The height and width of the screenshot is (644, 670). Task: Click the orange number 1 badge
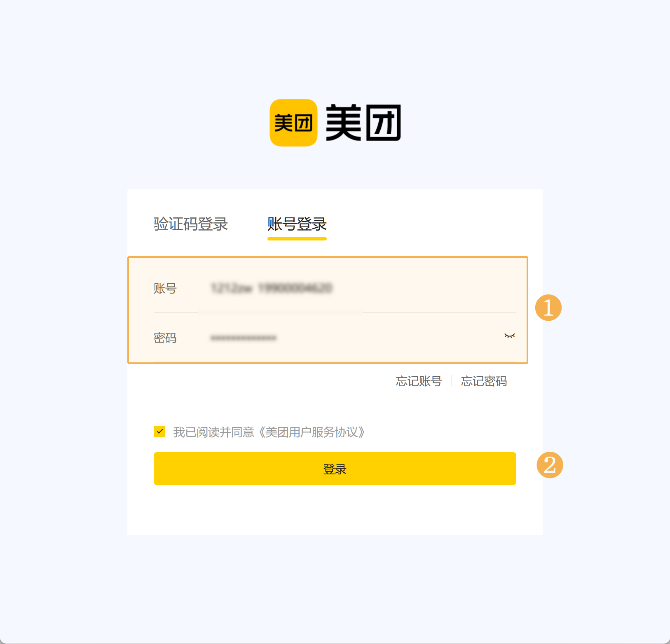pos(548,308)
